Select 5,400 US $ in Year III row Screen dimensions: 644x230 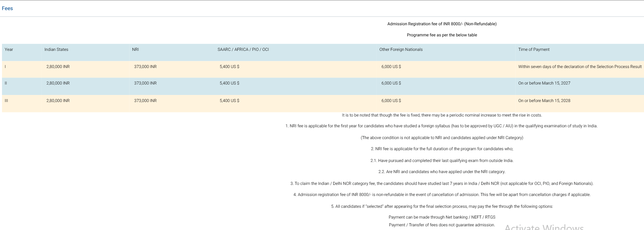[229, 101]
